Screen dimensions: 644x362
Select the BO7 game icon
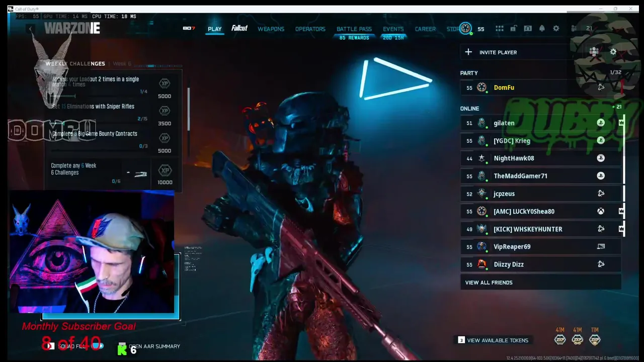pyautogui.click(x=189, y=29)
